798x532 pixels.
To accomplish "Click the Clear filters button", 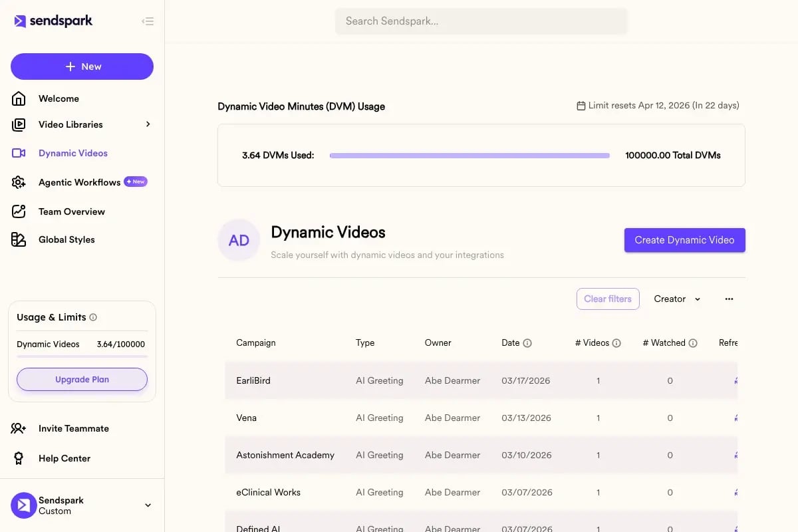I will tap(608, 299).
